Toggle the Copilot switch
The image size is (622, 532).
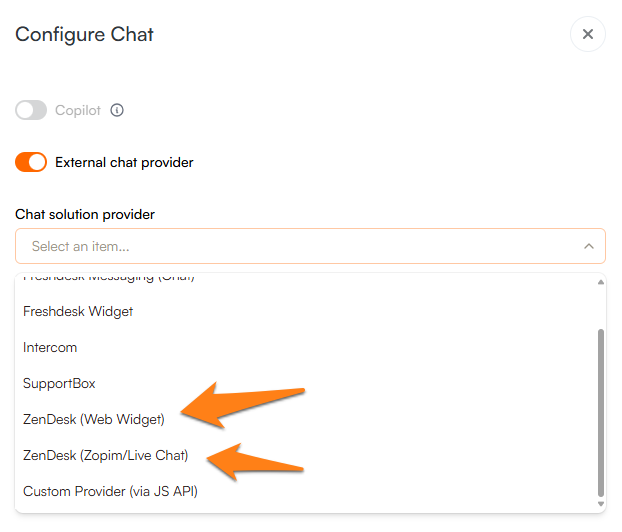pos(31,111)
